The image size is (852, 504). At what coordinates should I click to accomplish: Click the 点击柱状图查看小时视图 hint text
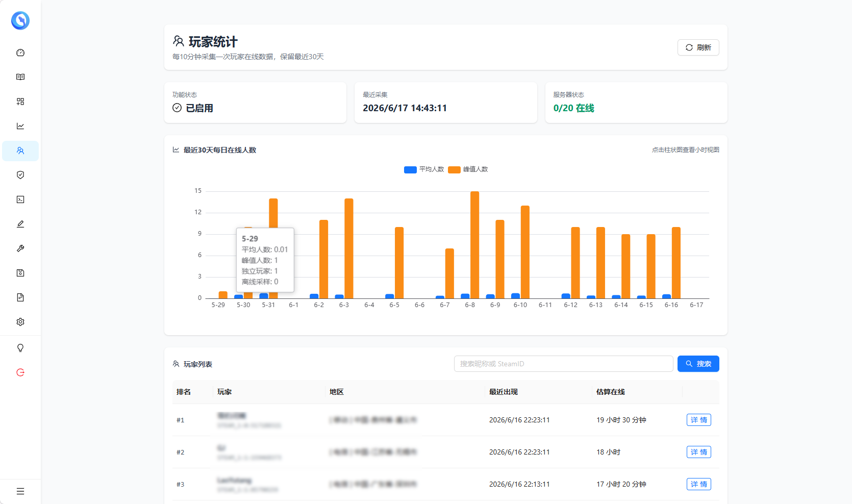(686, 150)
